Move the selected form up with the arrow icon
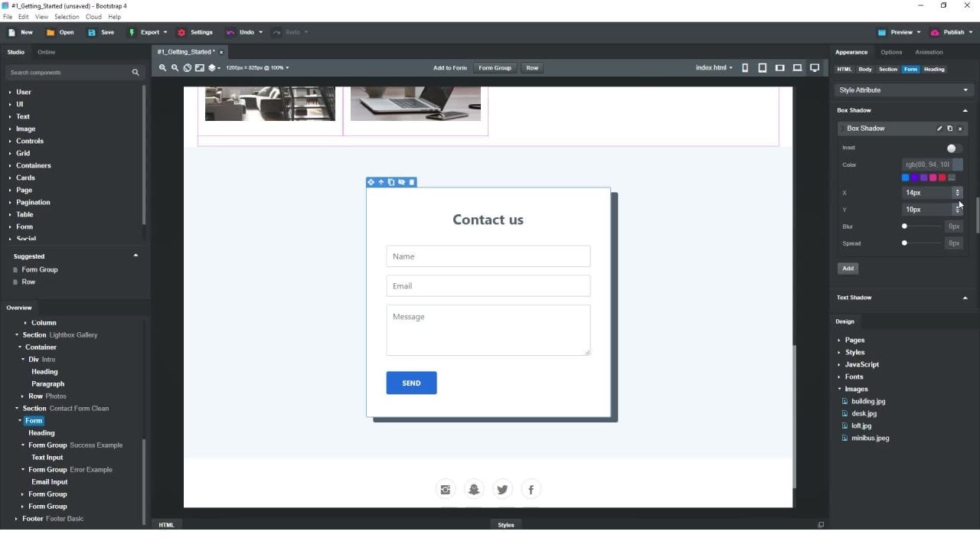The width and height of the screenshot is (980, 551). [x=381, y=182]
